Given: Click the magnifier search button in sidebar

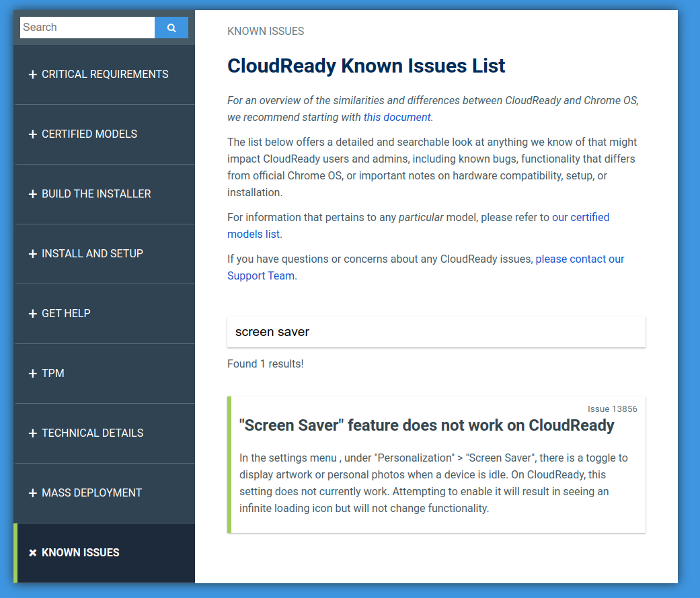Looking at the screenshot, I should point(171,28).
